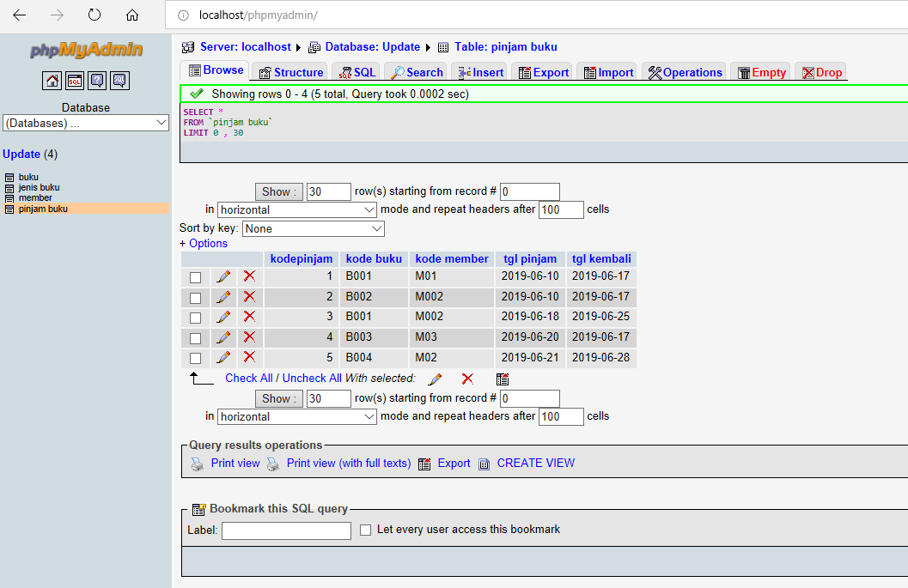Export selected rows via the With selected icon
Image resolution: width=908 pixels, height=588 pixels.
[502, 379]
